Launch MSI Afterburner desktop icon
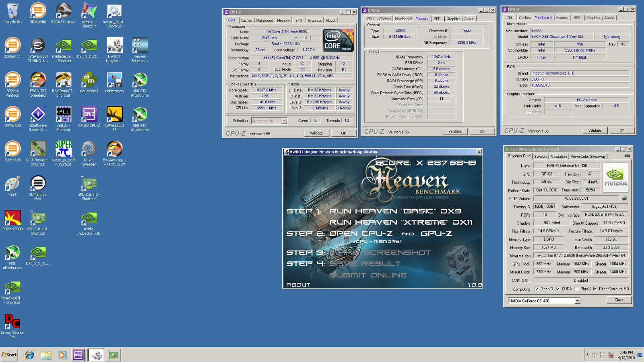This screenshot has height=362, width=644. (12, 257)
